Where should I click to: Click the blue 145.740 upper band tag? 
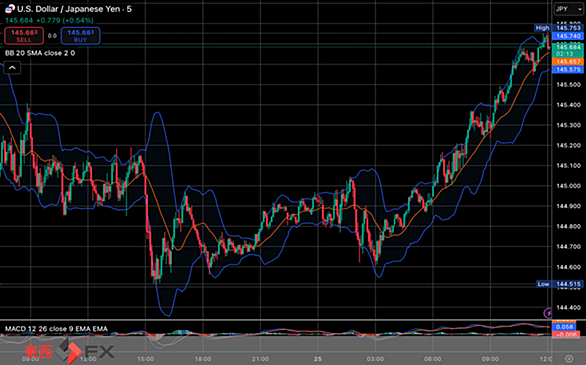pyautogui.click(x=568, y=36)
